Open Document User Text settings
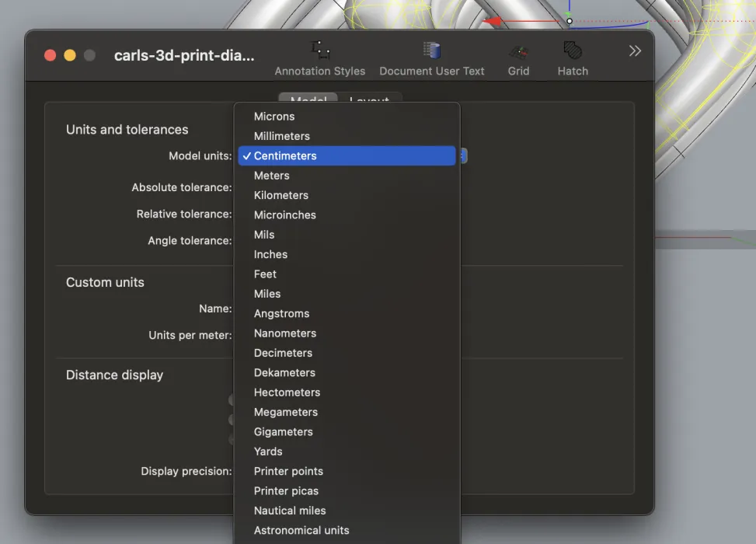The height and width of the screenshot is (544, 756). click(x=431, y=59)
